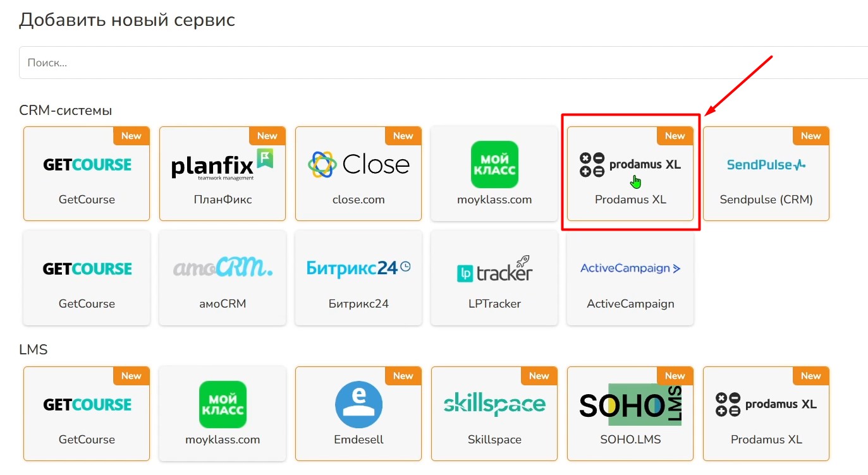Open the amoCRM service card
The image size is (868, 475).
[x=223, y=278]
